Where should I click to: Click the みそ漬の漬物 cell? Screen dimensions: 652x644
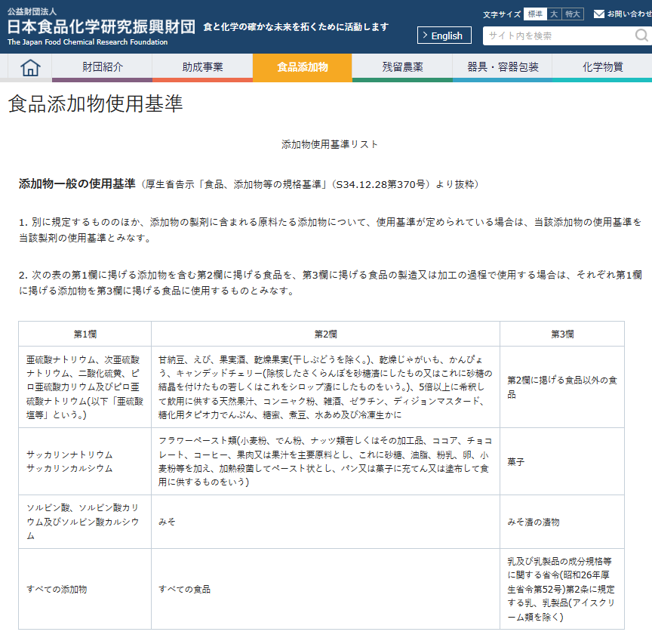562,522
